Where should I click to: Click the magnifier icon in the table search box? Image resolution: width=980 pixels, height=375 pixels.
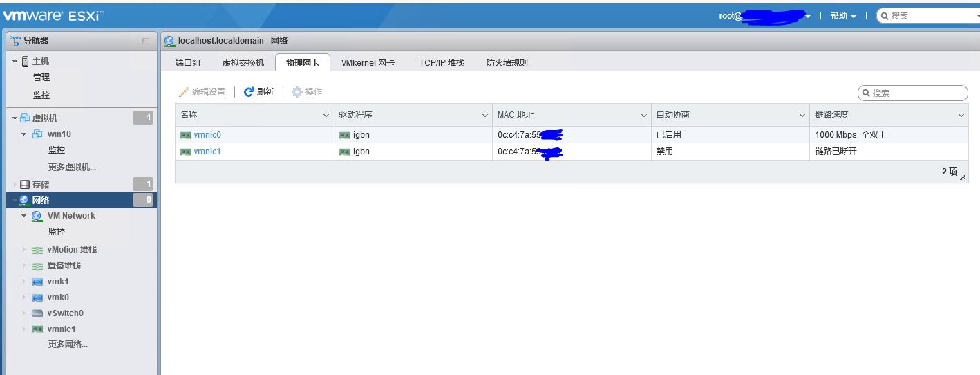coord(866,93)
